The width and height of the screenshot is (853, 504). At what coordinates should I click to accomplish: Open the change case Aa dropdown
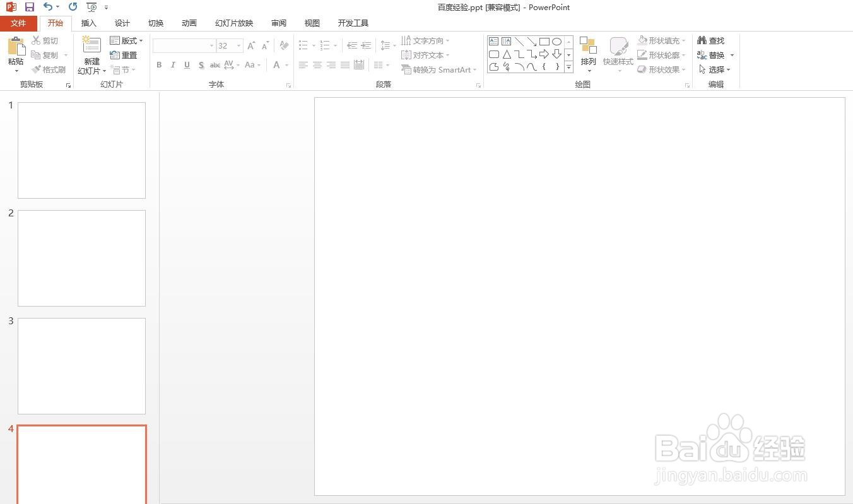252,65
